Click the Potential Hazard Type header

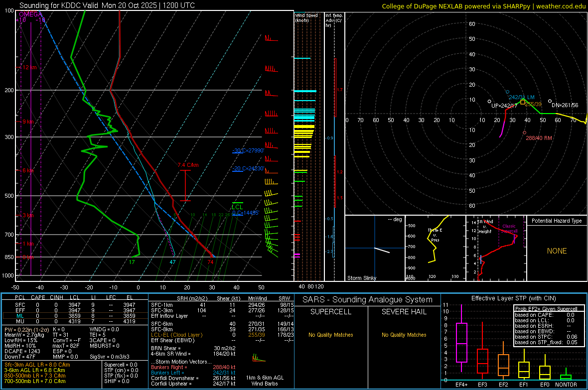pos(557,221)
